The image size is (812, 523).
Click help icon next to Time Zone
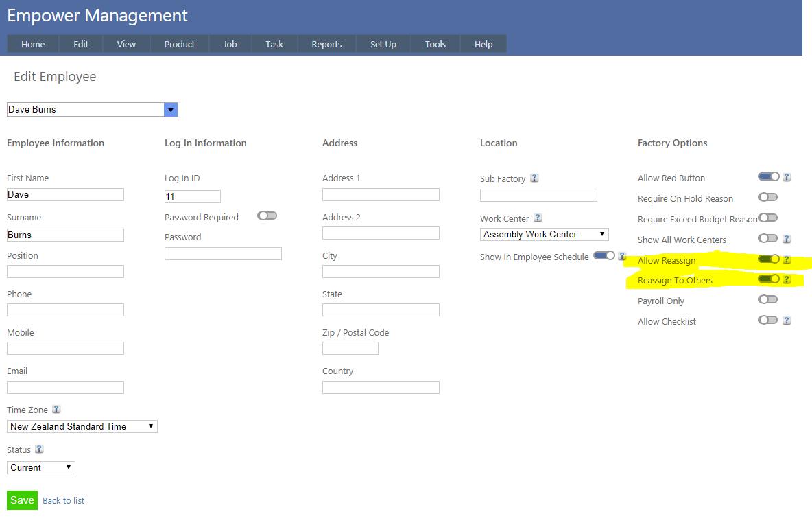tap(56, 410)
